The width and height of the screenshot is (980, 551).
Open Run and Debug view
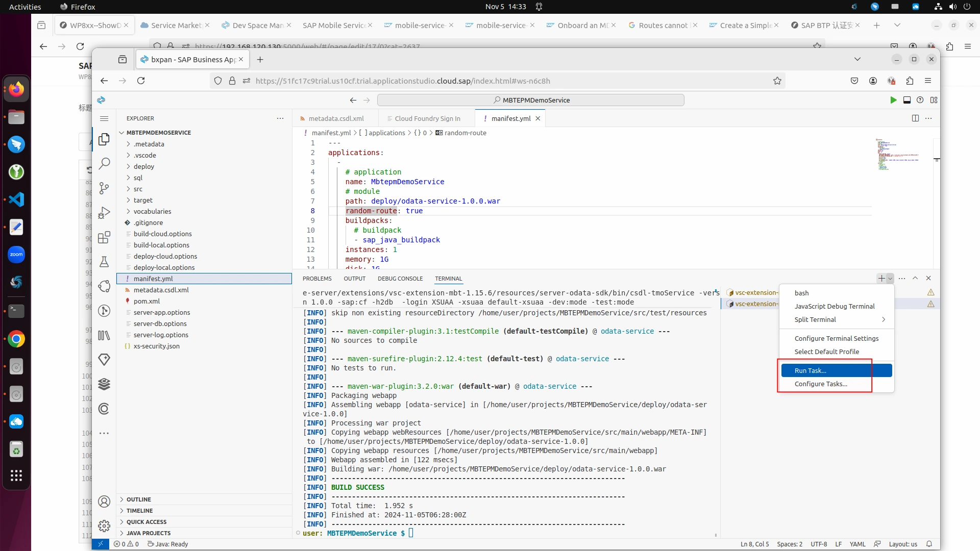[104, 213]
